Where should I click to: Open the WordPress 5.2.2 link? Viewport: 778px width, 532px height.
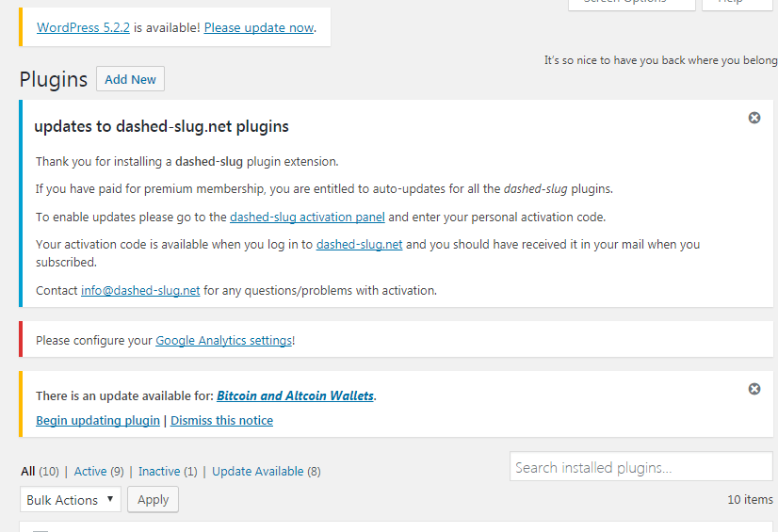(x=83, y=27)
